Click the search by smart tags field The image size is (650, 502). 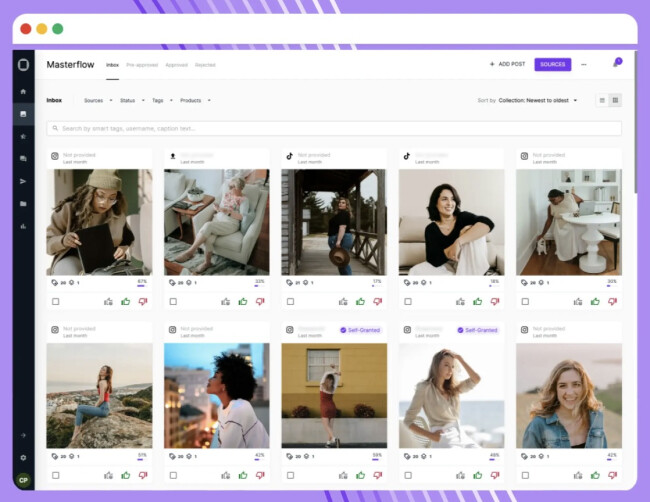[x=333, y=128]
